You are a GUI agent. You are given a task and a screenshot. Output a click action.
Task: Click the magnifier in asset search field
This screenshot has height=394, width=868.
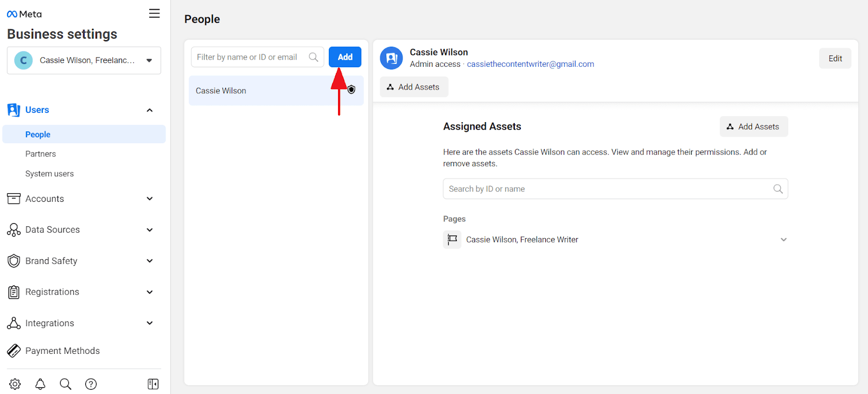778,189
